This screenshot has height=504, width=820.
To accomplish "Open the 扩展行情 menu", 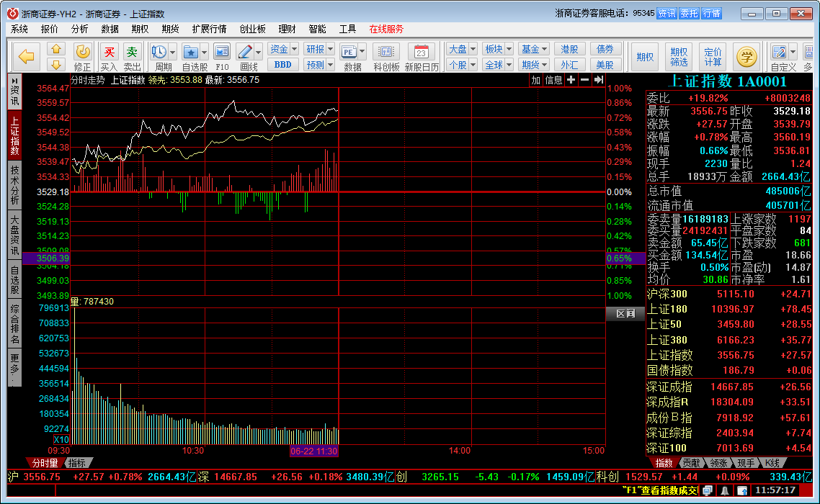I will pos(209,30).
